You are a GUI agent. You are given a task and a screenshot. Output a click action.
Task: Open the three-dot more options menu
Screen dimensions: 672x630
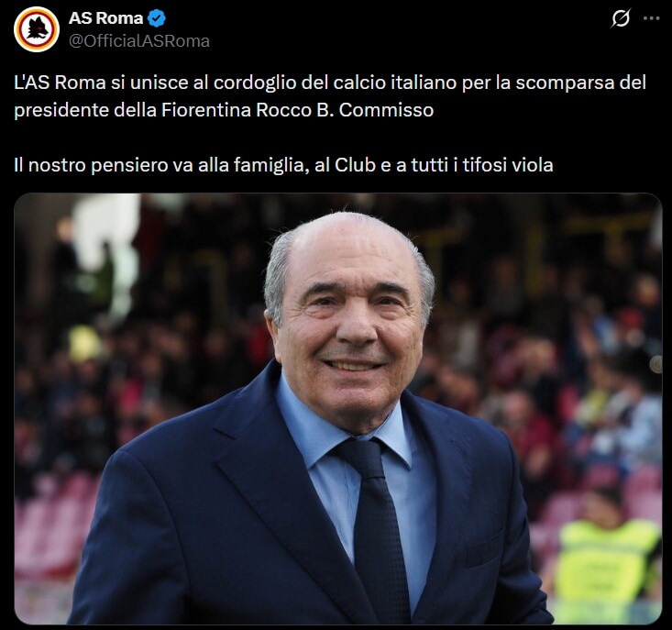click(652, 18)
